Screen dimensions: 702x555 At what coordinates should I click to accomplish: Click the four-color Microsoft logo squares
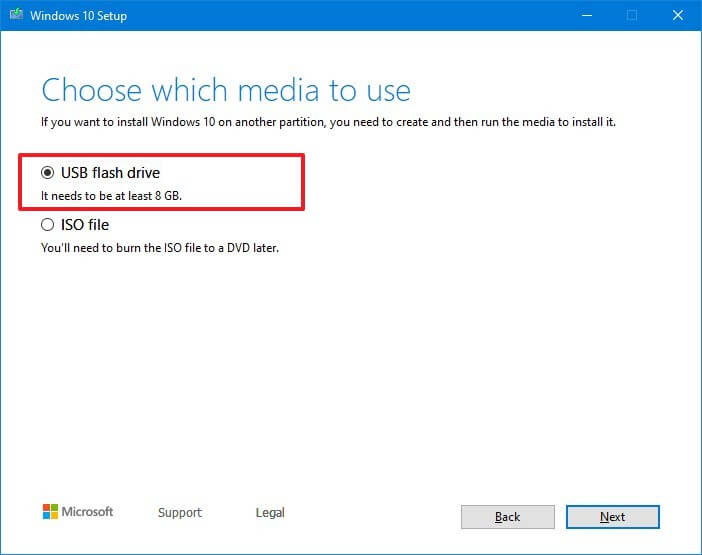(x=50, y=512)
